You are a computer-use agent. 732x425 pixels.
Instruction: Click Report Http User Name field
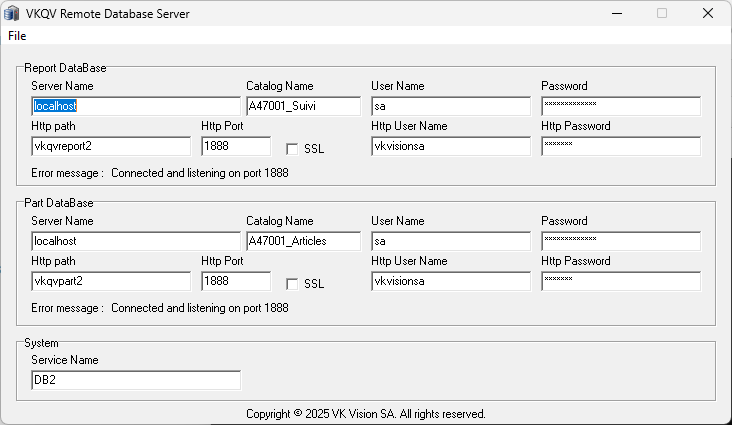click(450, 146)
